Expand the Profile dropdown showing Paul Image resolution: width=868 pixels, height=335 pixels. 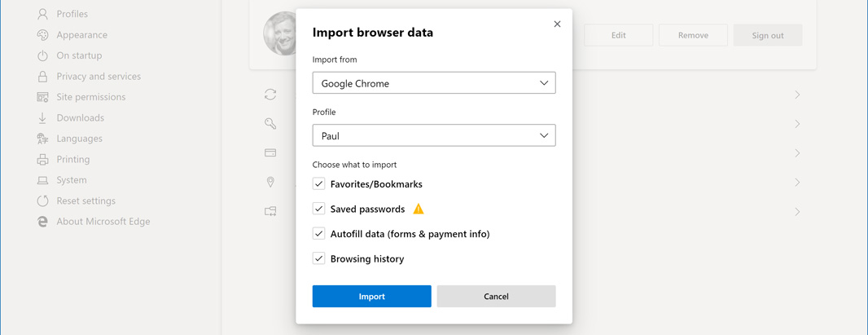(x=433, y=136)
